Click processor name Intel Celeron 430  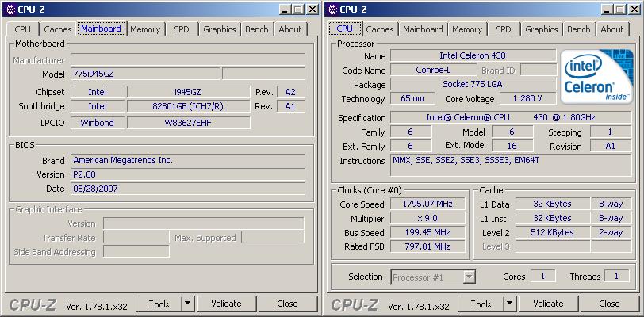pyautogui.click(x=473, y=55)
